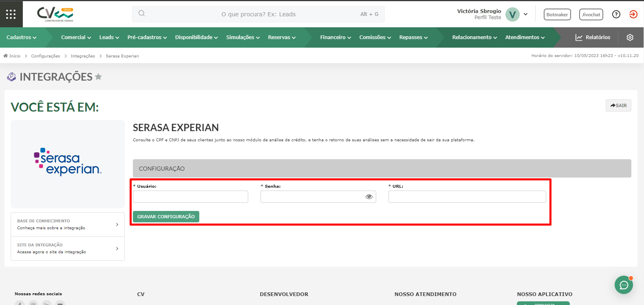Screen dimensions: 644x305
Task: Toggle password visibility eye icon
Action: click(x=369, y=197)
